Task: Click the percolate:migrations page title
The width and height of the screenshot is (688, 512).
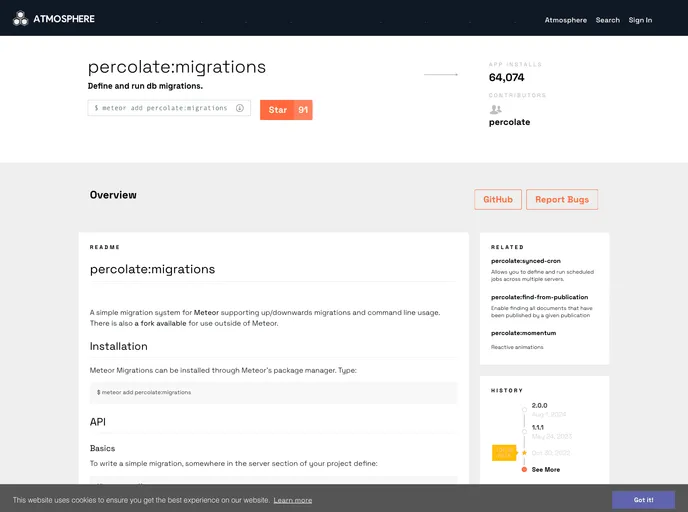Action: click(177, 67)
